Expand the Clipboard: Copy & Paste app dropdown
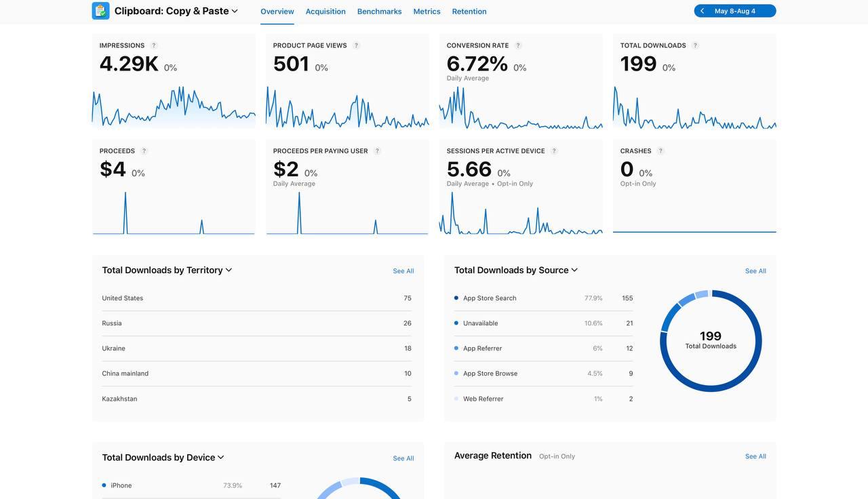This screenshot has width=868, height=499. tap(235, 11)
